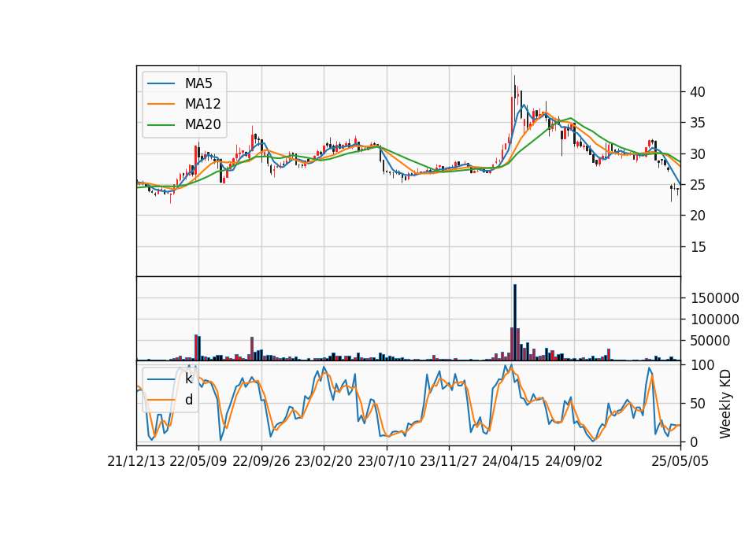Click the MA20 legend label
Screen dimensions: 756x543
[202, 124]
